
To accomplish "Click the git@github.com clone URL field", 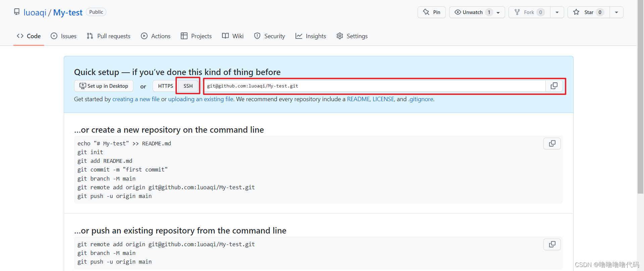I will point(375,86).
